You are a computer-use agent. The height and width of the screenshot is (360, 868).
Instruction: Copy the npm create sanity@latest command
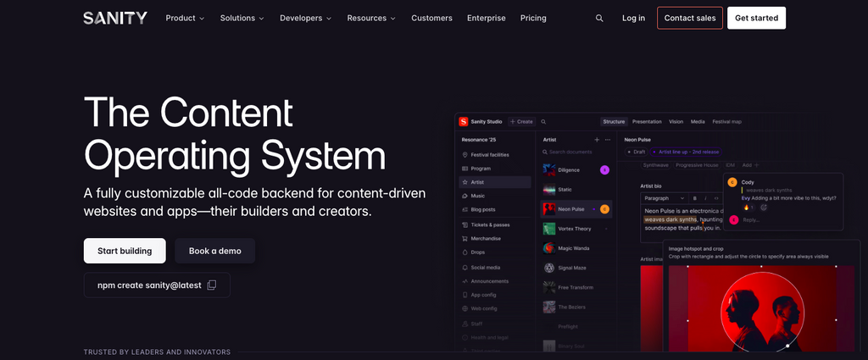click(211, 285)
